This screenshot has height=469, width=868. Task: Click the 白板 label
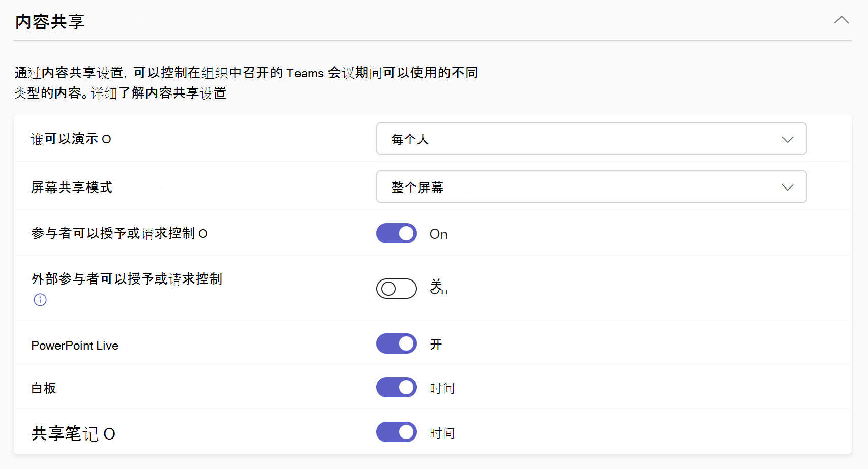(44, 388)
